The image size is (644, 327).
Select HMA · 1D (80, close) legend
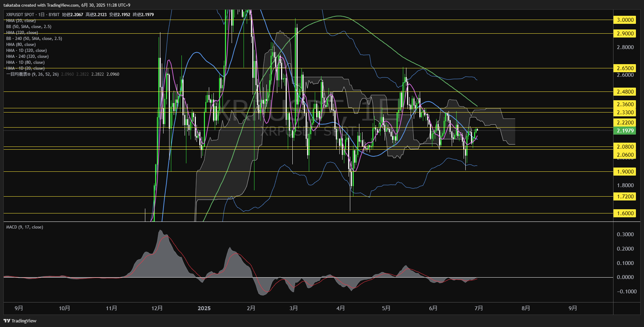click(x=25, y=62)
